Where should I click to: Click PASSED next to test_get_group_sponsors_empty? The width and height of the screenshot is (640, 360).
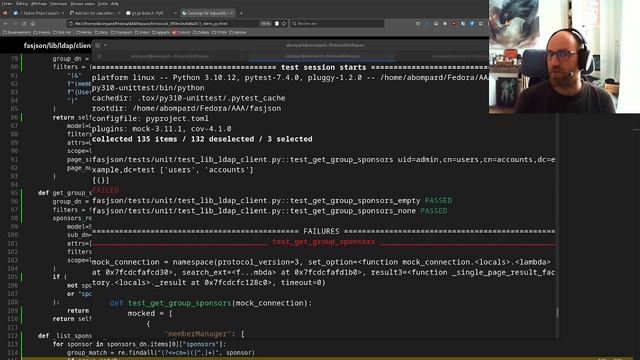point(438,200)
